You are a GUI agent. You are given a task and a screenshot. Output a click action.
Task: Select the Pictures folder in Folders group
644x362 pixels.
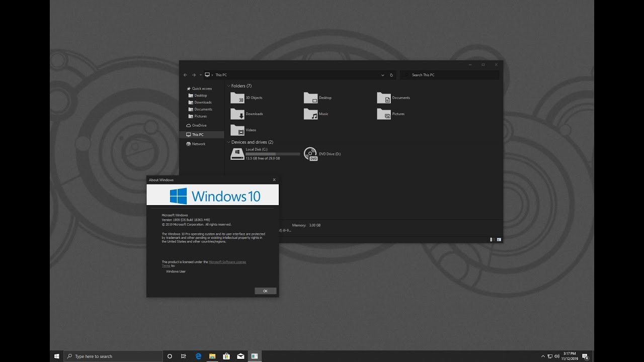(391, 114)
